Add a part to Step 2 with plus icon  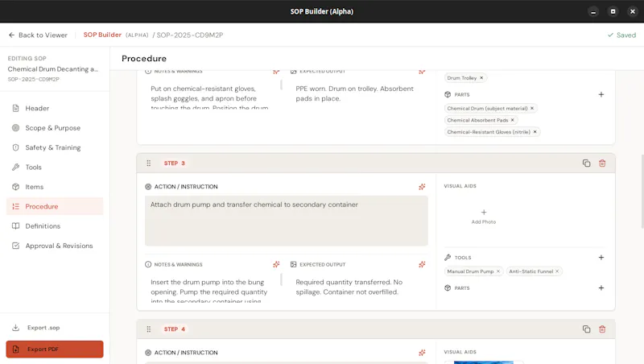pyautogui.click(x=601, y=94)
